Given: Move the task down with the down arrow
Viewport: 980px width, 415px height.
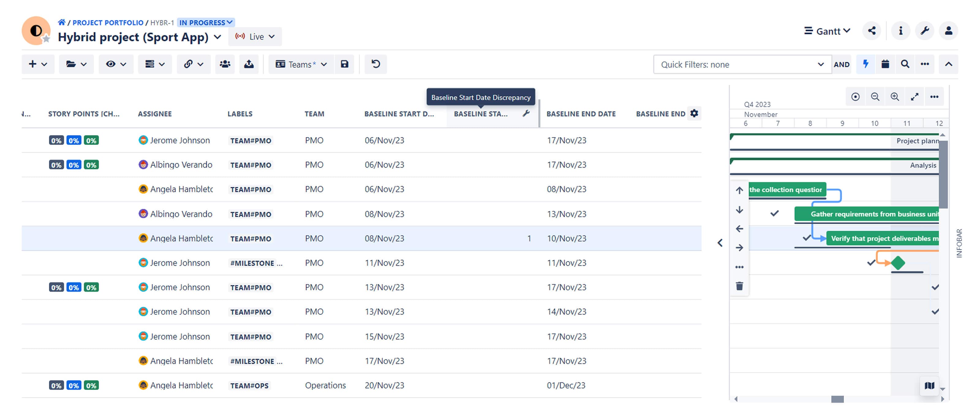Looking at the screenshot, I should tap(739, 210).
